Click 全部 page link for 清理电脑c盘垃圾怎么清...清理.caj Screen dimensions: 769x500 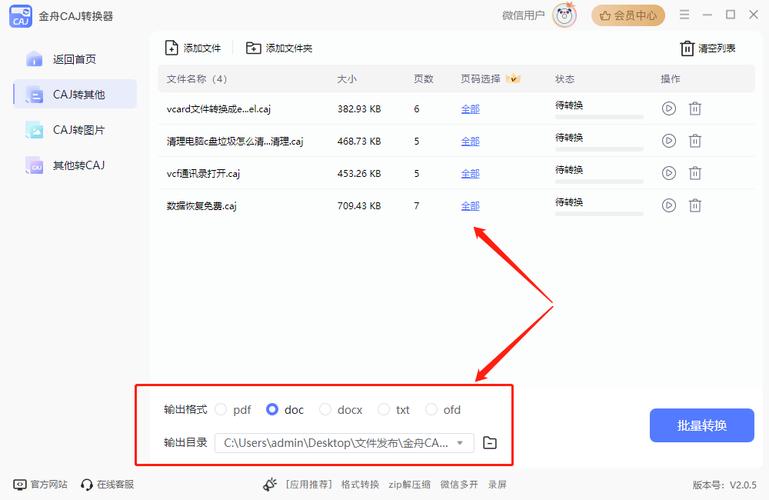point(470,141)
